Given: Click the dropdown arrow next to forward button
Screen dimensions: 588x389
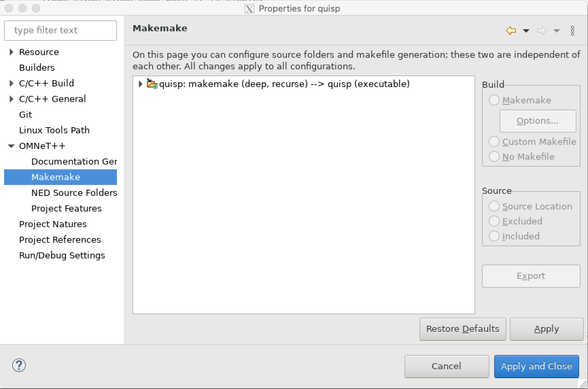Looking at the screenshot, I should click(x=557, y=31).
